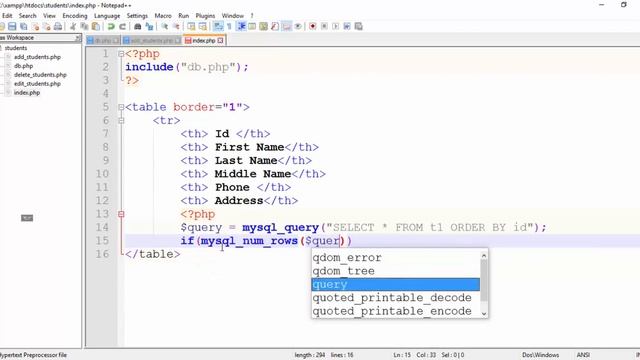Toggle the file monitoring eye icon
The height and width of the screenshot is (360, 640).
pos(298,27)
